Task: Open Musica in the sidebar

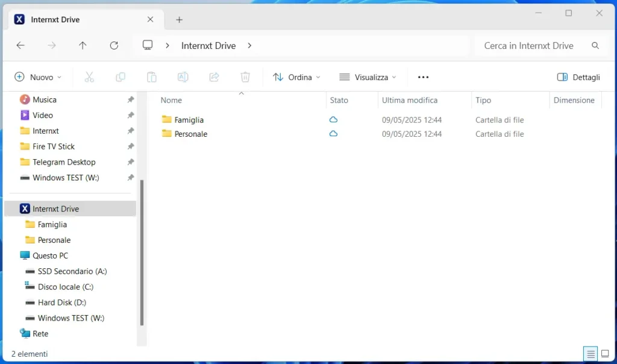Action: [x=45, y=99]
